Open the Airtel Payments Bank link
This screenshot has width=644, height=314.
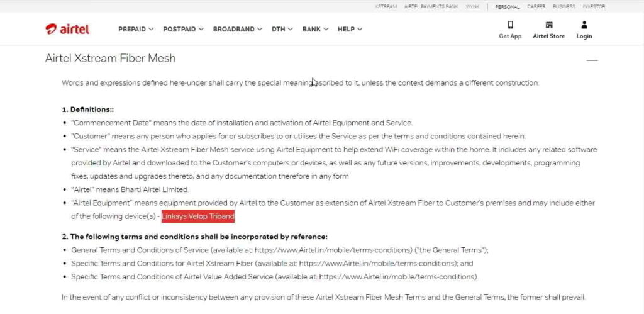point(431,6)
